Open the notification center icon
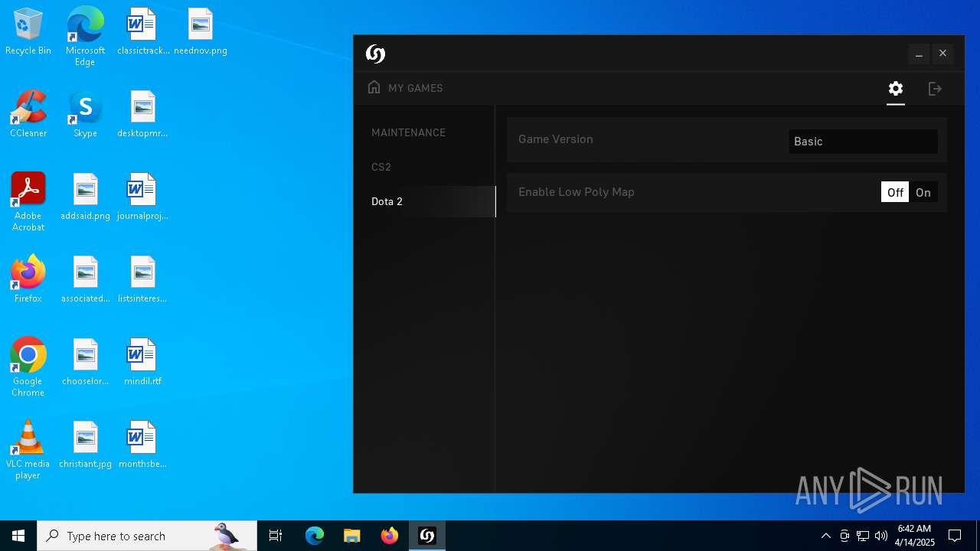The height and width of the screenshot is (551, 980). (x=955, y=536)
